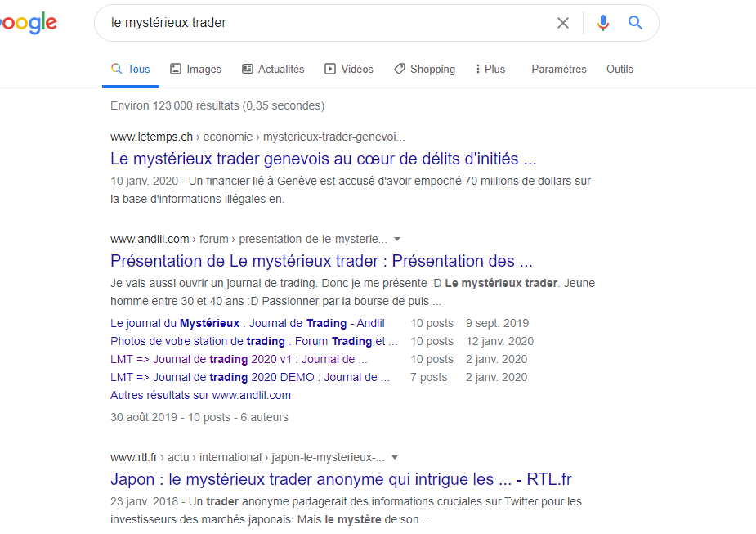Open 'Photos de votre station de trading' sitelink
The width and height of the screenshot is (756, 534).
click(253, 341)
